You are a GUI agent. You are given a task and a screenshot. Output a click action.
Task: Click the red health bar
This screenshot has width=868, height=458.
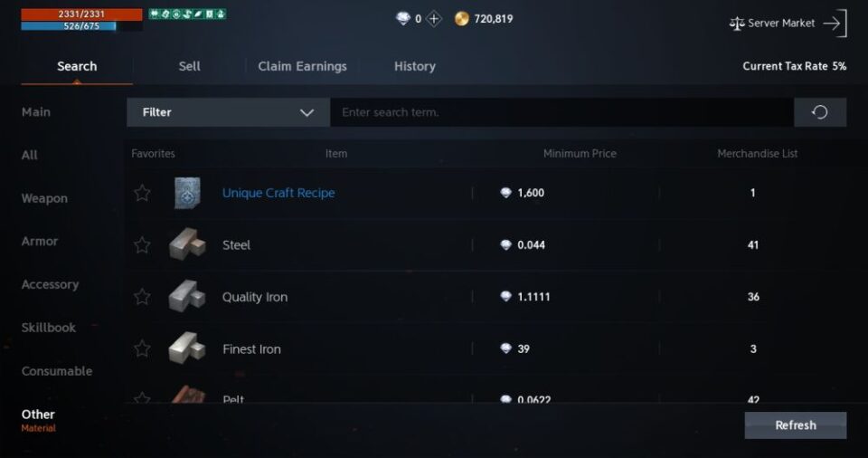click(81, 14)
